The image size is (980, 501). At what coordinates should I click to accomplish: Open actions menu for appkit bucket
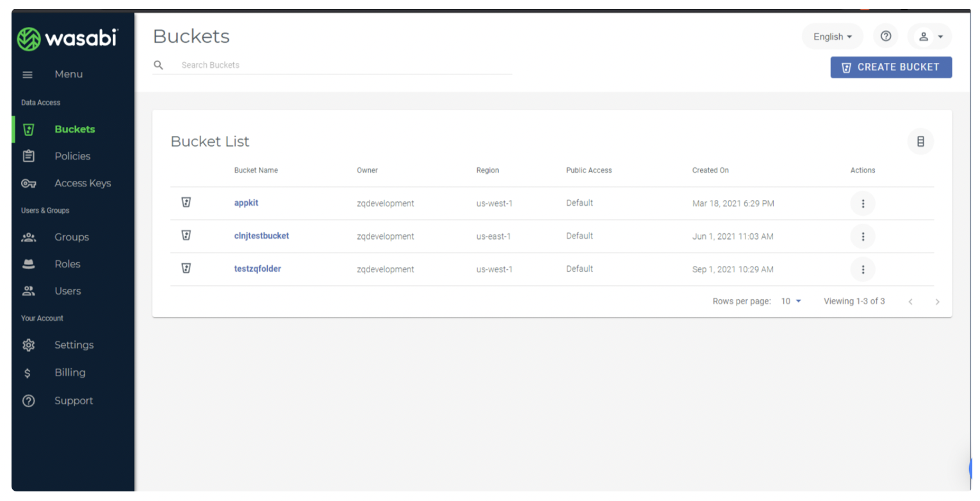click(863, 204)
